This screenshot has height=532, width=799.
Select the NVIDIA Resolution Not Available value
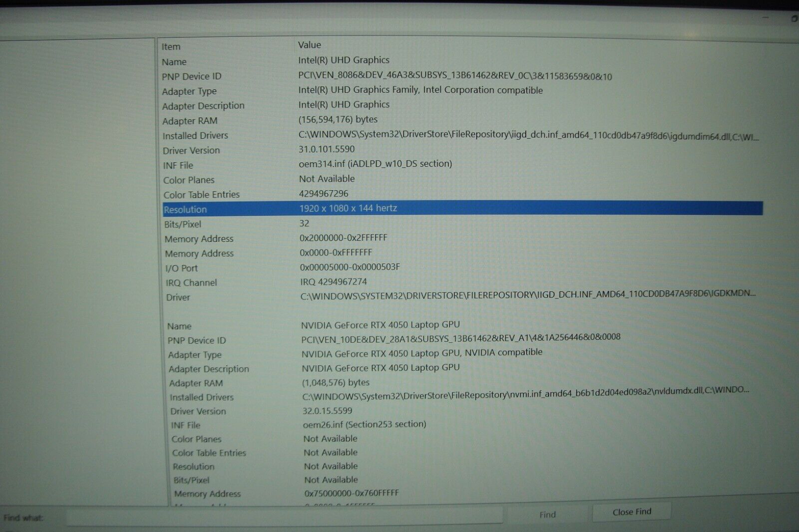click(x=331, y=466)
